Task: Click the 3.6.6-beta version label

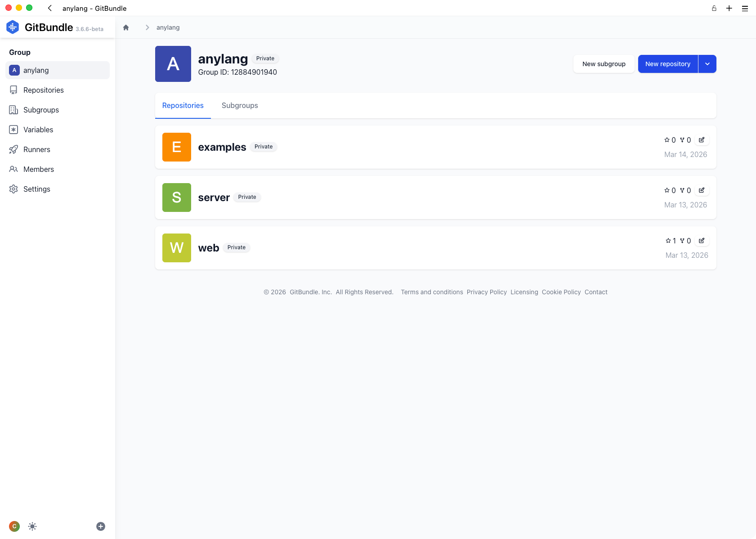Action: tap(89, 29)
